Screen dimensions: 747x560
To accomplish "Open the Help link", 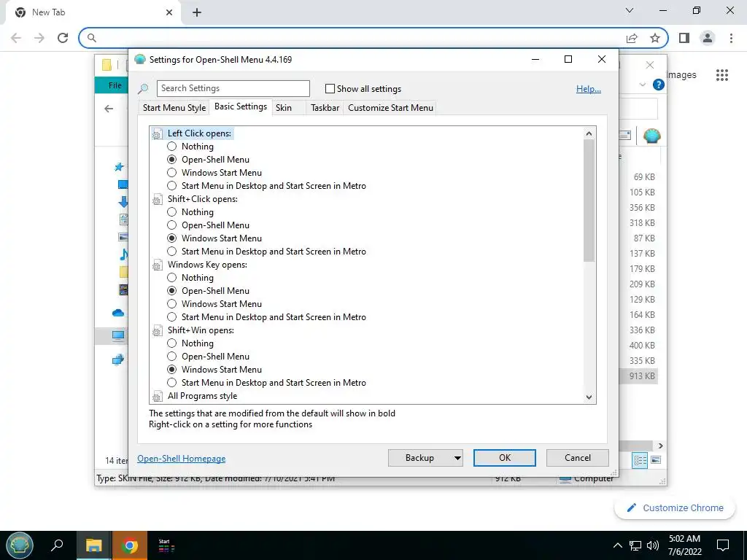I will (589, 88).
